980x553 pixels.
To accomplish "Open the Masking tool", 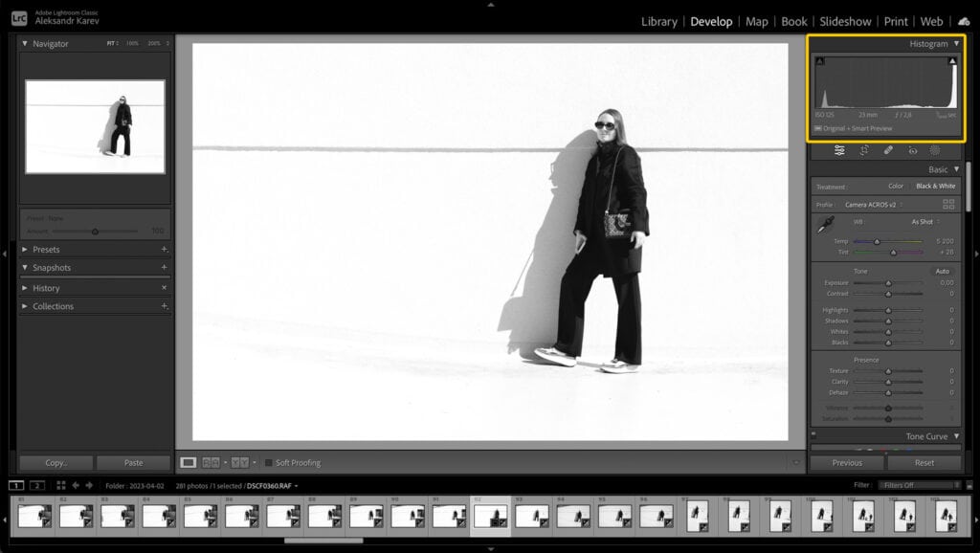I will coord(935,150).
